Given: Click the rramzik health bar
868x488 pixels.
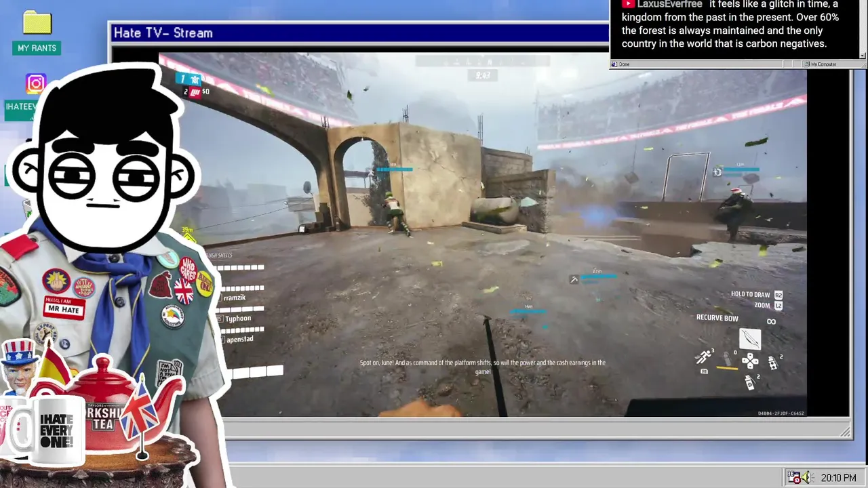Looking at the screenshot, I should [x=242, y=288].
